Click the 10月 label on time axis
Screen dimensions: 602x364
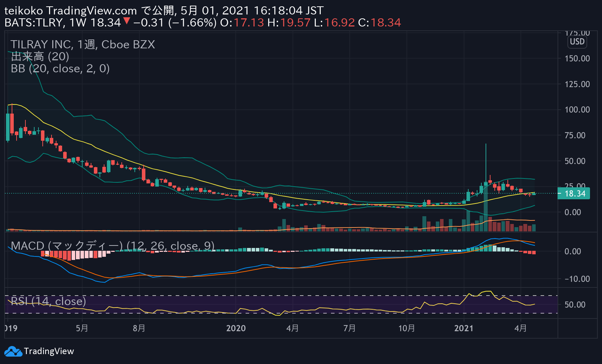point(407,328)
